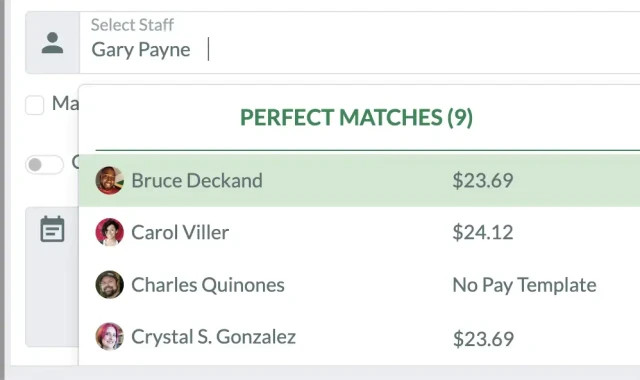The width and height of the screenshot is (640, 380).
Task: Click the Select Staff input field
Action: (x=360, y=42)
